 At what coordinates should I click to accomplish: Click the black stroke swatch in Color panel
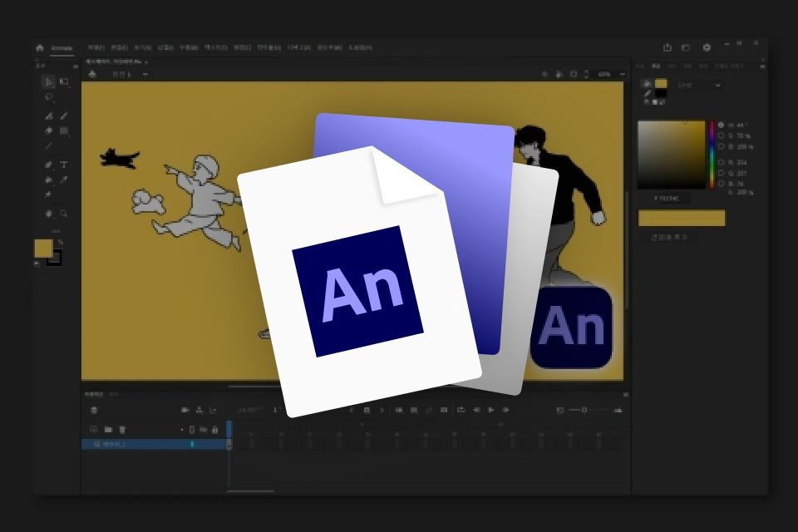click(661, 94)
